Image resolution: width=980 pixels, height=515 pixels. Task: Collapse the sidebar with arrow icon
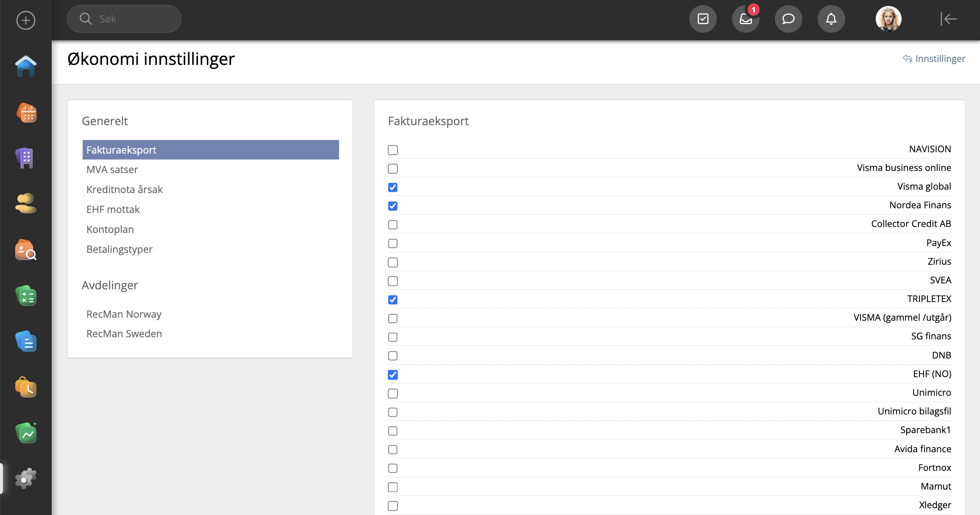(948, 19)
